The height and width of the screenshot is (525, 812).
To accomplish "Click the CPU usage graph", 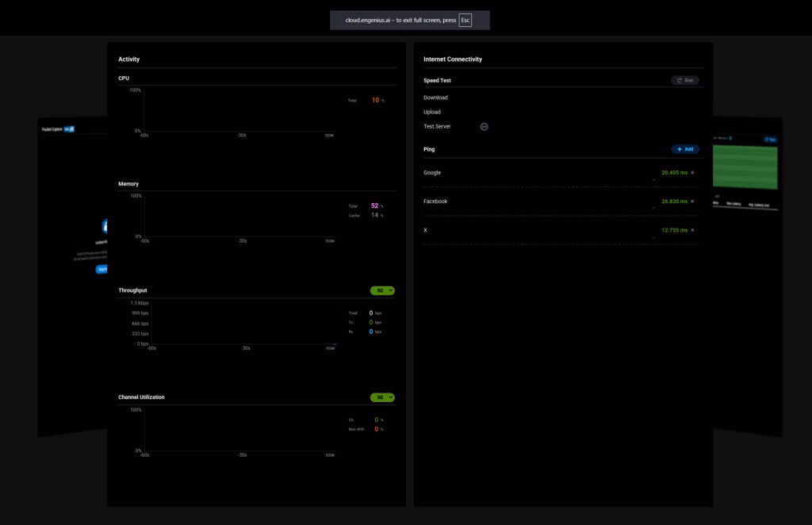I will pos(238,111).
